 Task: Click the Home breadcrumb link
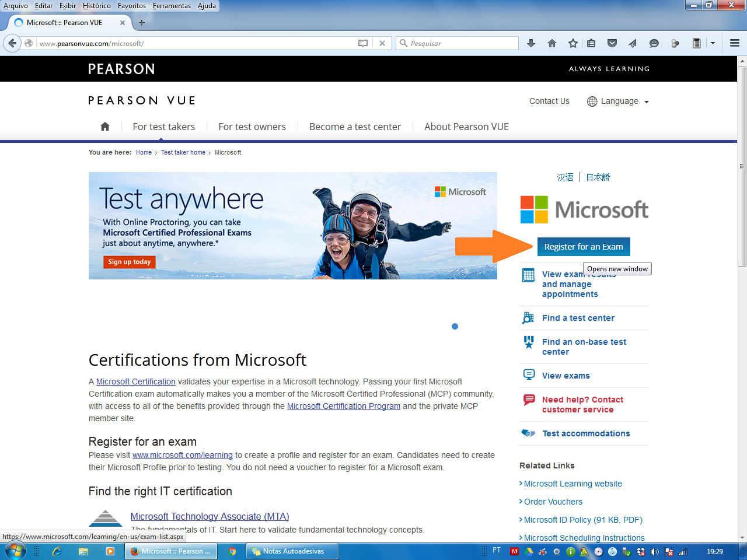(x=144, y=152)
